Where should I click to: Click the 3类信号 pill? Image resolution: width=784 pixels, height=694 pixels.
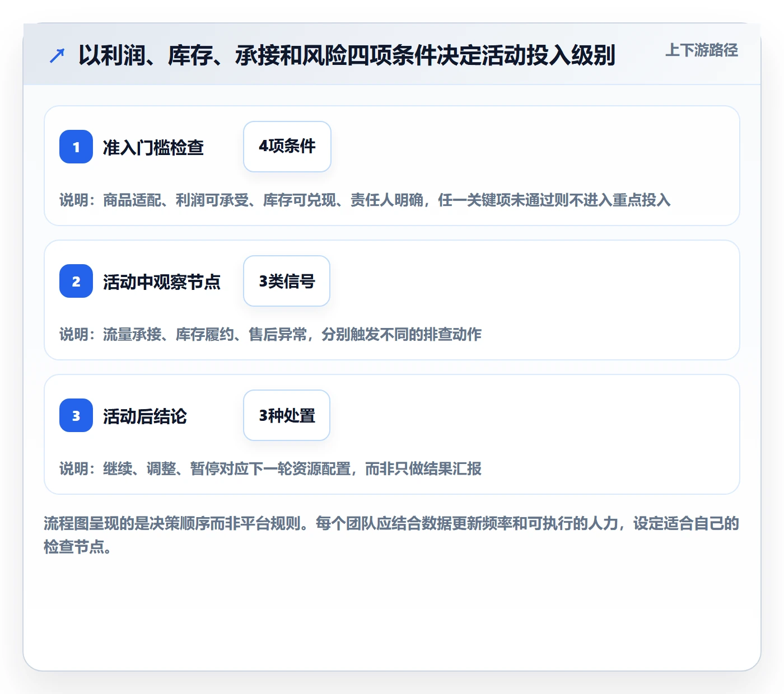[287, 281]
